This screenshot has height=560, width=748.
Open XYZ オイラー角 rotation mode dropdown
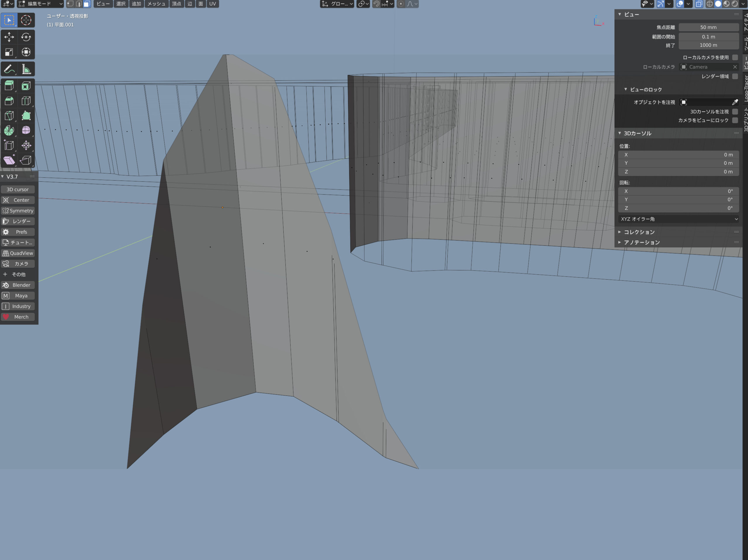pos(678,219)
